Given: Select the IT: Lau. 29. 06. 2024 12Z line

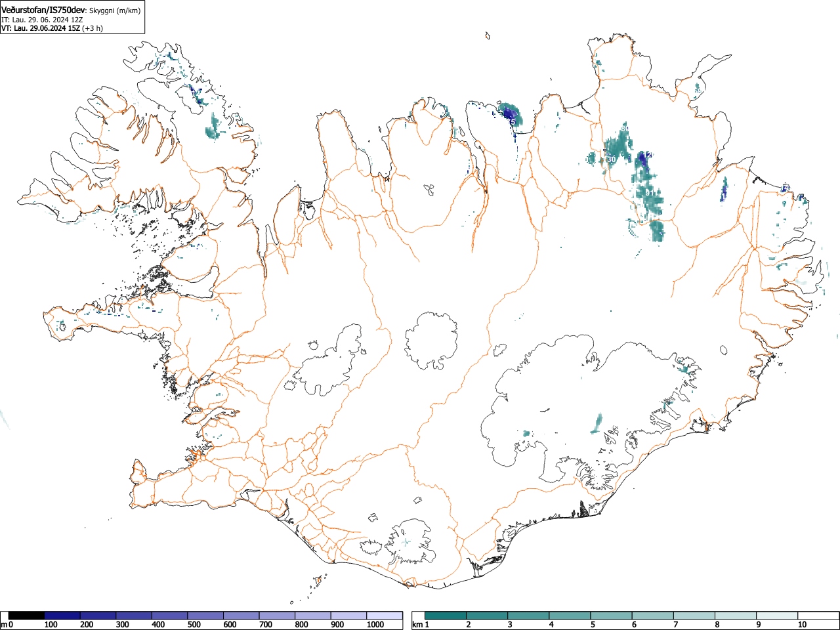Looking at the screenshot, I should [x=42, y=20].
